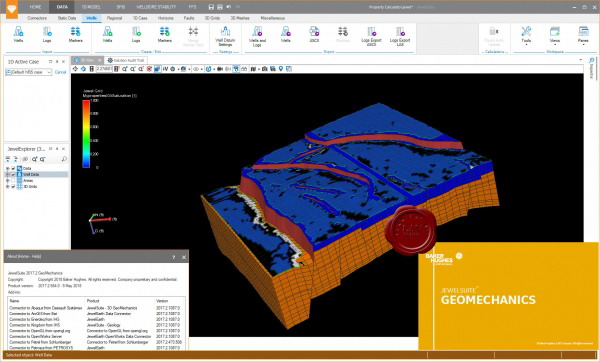Image resolution: width=600 pixels, height=362 pixels.
Task: Open the HOME ribbon tab
Action: pyautogui.click(x=36, y=7)
